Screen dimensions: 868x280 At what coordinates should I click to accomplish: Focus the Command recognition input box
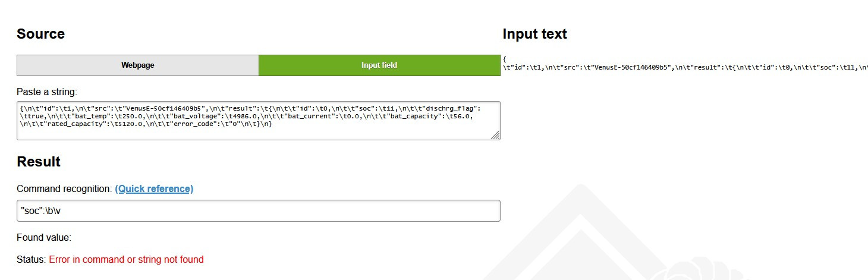[x=258, y=211]
